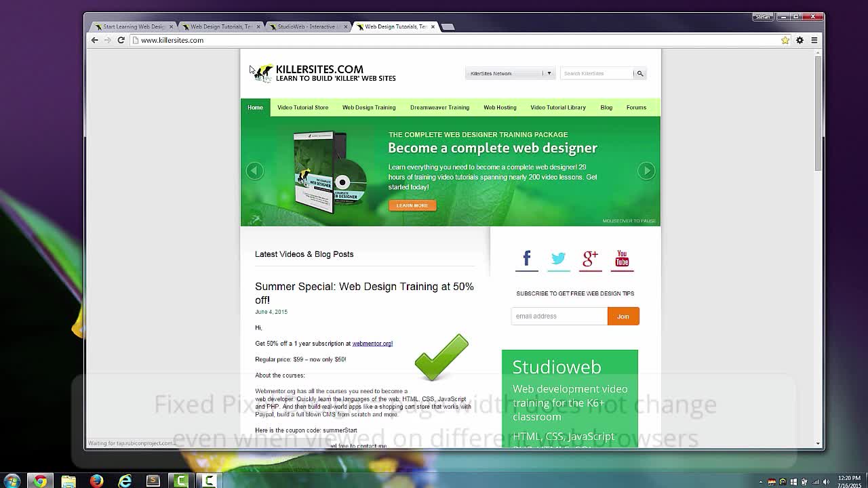Viewport: 868px width, 488px height.
Task: Open File Explorer from the taskbar
Action: (x=68, y=481)
